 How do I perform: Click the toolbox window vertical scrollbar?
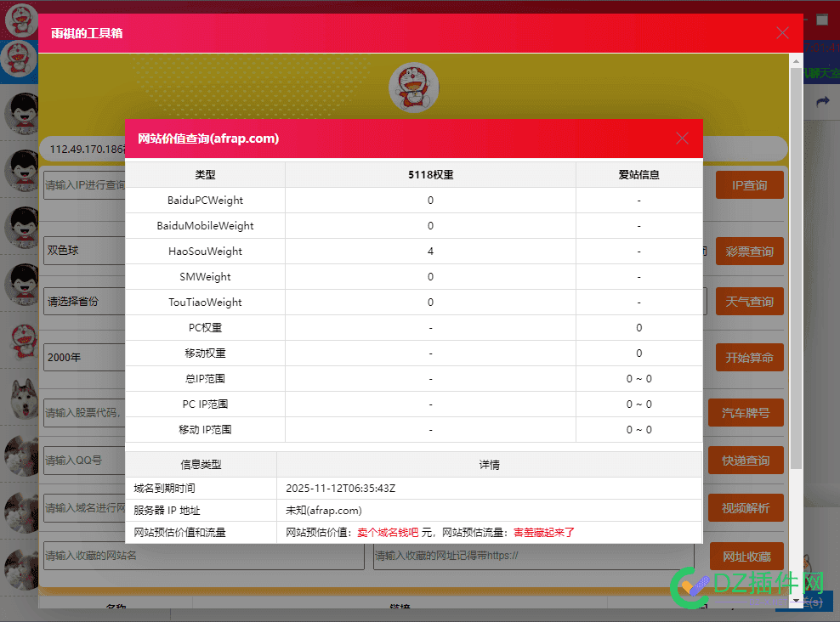[796, 268]
